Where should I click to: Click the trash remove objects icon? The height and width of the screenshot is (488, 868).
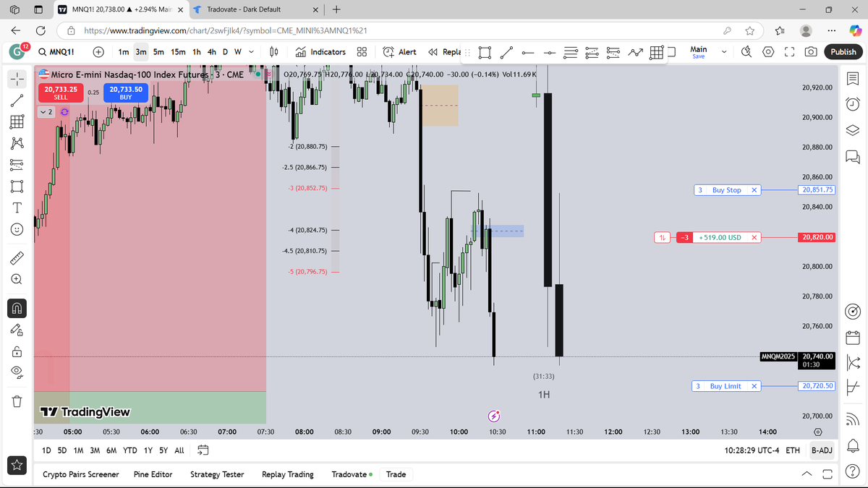click(x=18, y=401)
